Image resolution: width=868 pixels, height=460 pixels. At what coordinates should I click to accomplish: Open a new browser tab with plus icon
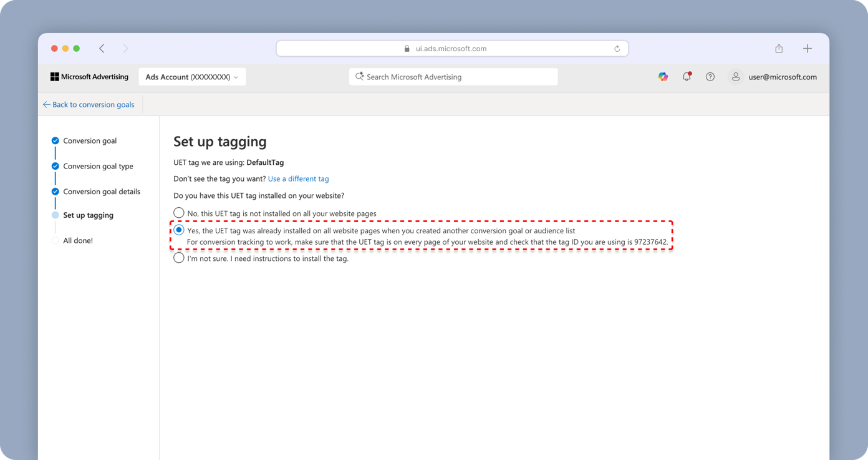808,49
